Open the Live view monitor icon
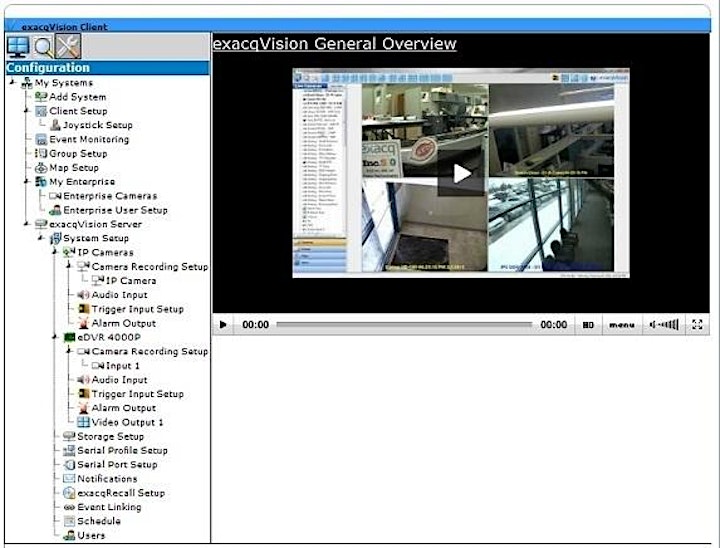The height and width of the screenshot is (548, 720). point(18,46)
